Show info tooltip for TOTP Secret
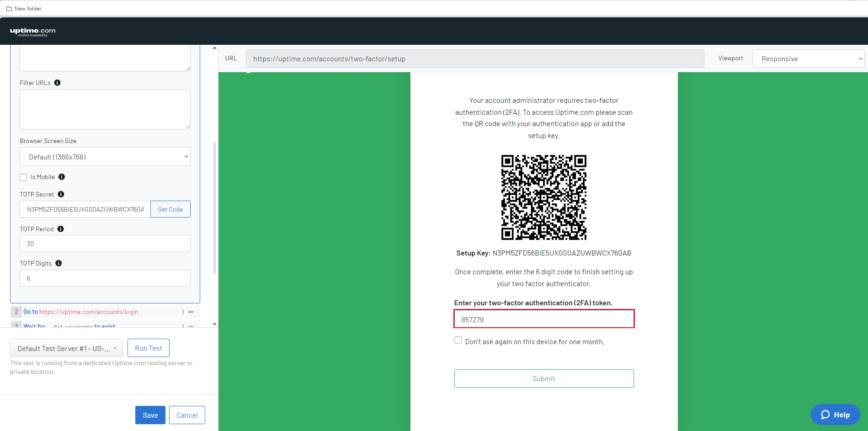The image size is (868, 431). (61, 194)
